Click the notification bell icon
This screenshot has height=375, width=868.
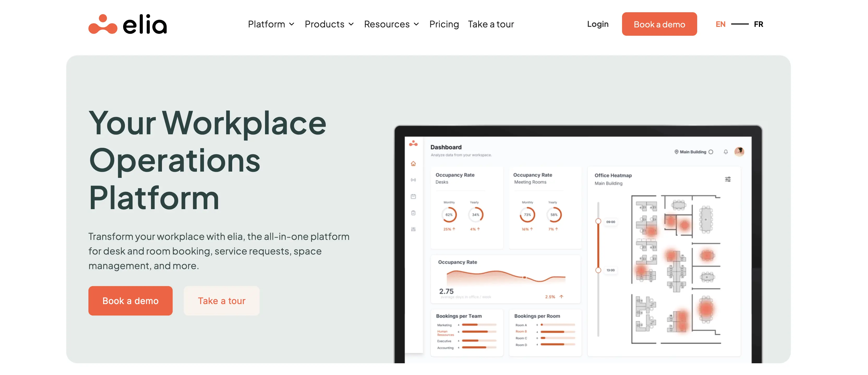pos(726,152)
